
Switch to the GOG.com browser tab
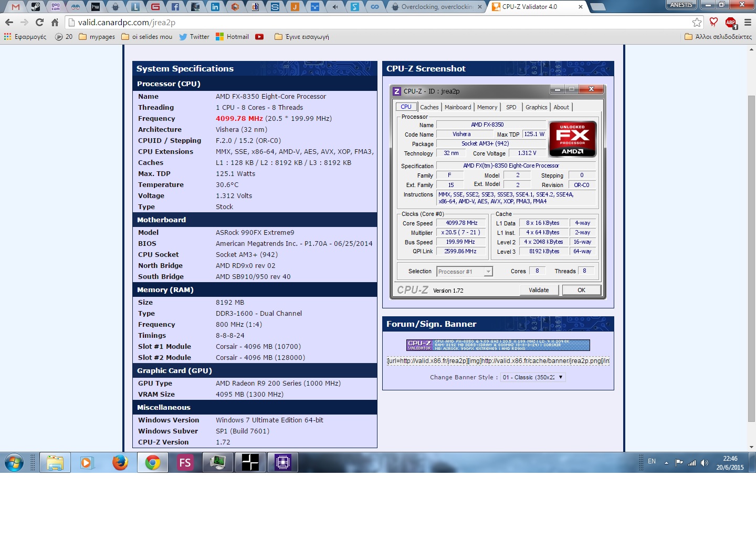tap(56, 7)
